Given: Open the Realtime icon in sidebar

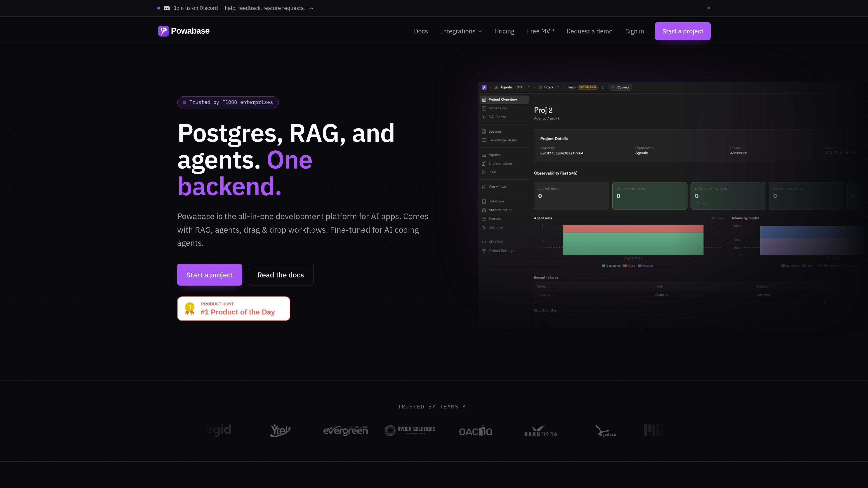Looking at the screenshot, I should coord(484,228).
